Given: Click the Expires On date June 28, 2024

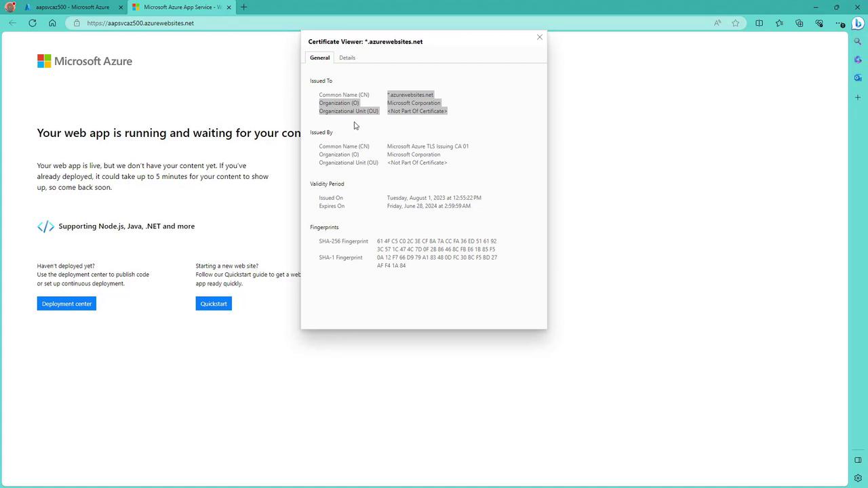Looking at the screenshot, I should [x=429, y=206].
